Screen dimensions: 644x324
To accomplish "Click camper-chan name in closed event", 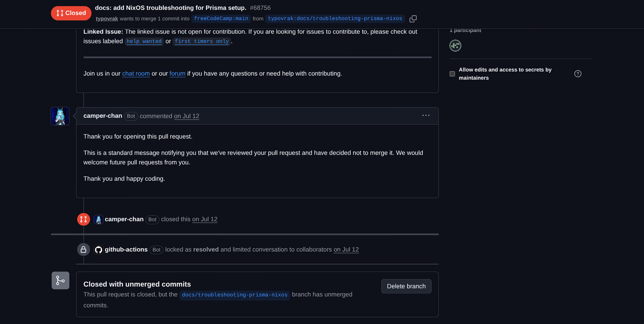I will point(124,219).
